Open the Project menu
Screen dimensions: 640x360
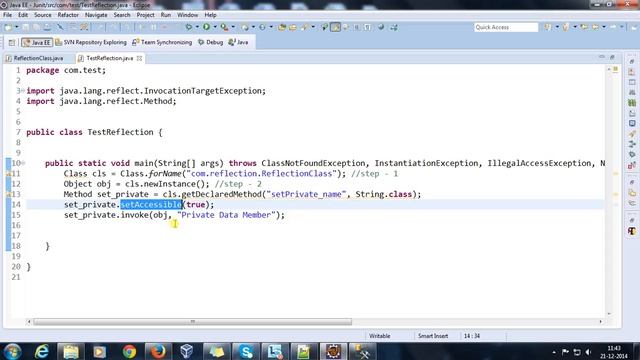click(145, 15)
